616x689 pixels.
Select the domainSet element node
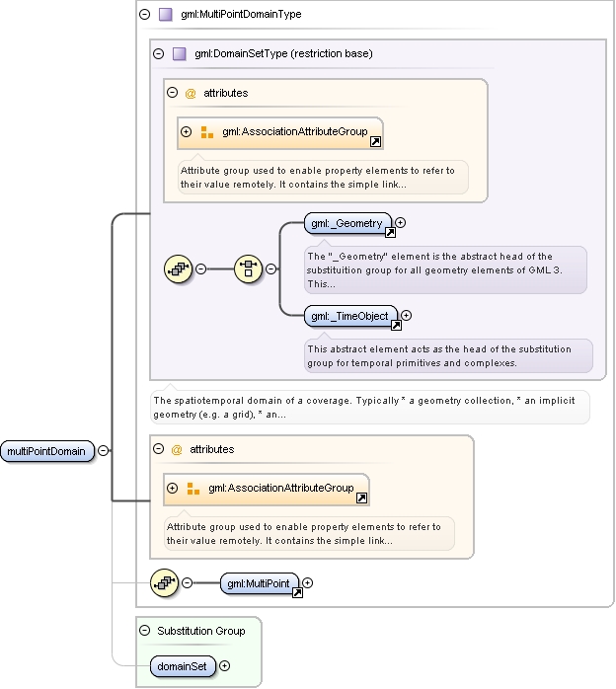pyautogui.click(x=183, y=666)
